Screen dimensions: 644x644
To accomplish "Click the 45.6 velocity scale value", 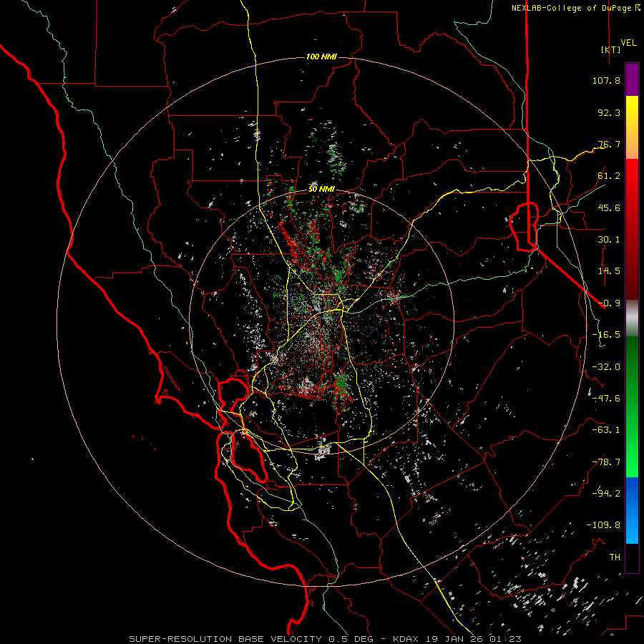I will [609, 208].
